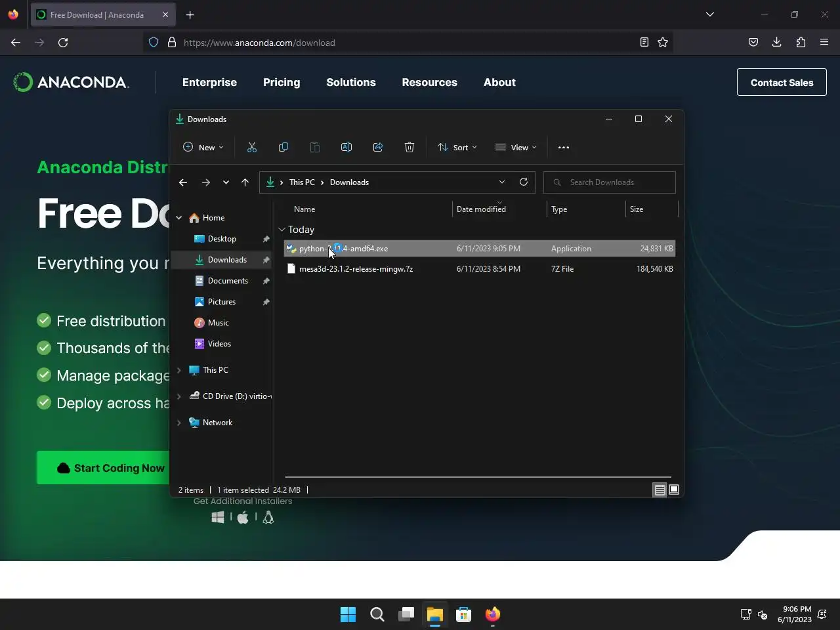
Task: List all Firefox tabs dropdown arrow
Action: click(x=709, y=14)
